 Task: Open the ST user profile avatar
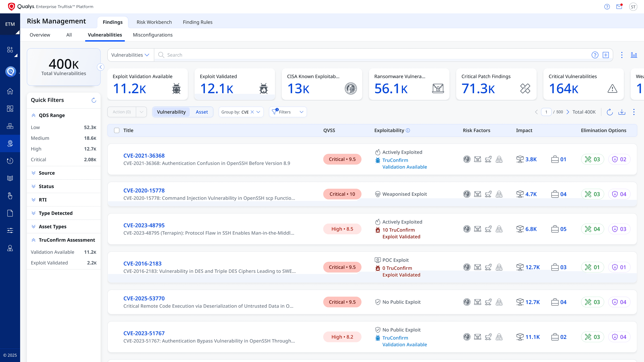point(633,7)
